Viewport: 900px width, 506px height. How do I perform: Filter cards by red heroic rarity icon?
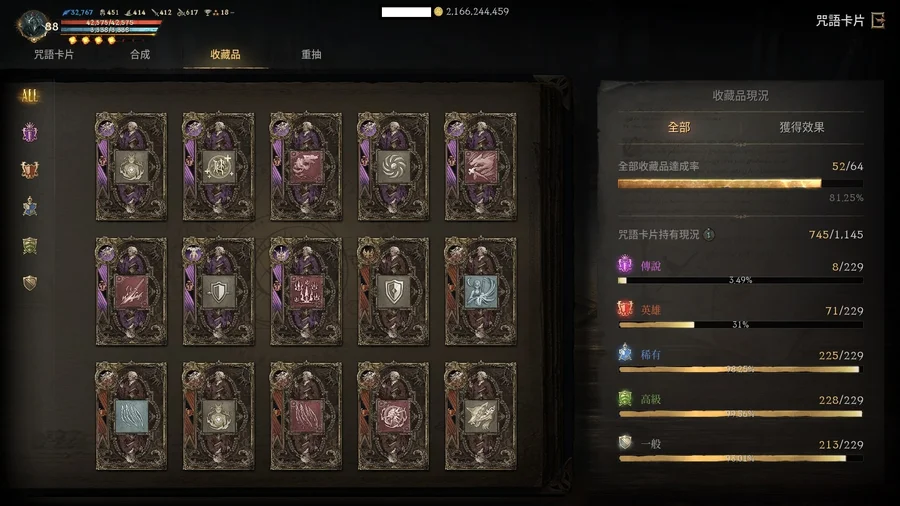coord(30,170)
